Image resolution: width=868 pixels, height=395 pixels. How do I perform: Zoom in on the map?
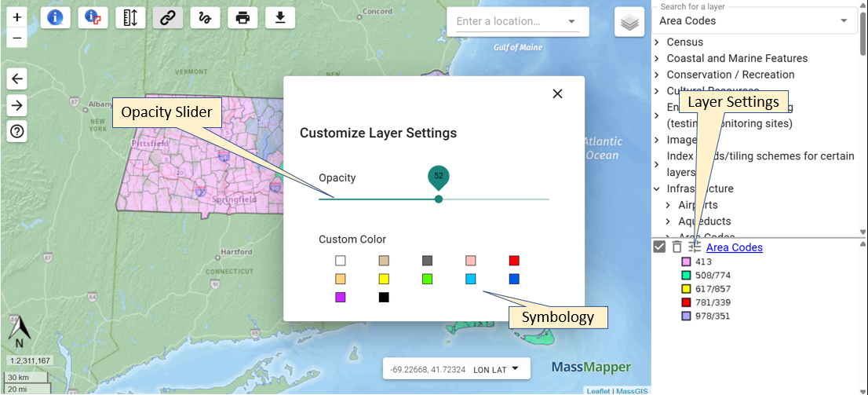click(17, 17)
